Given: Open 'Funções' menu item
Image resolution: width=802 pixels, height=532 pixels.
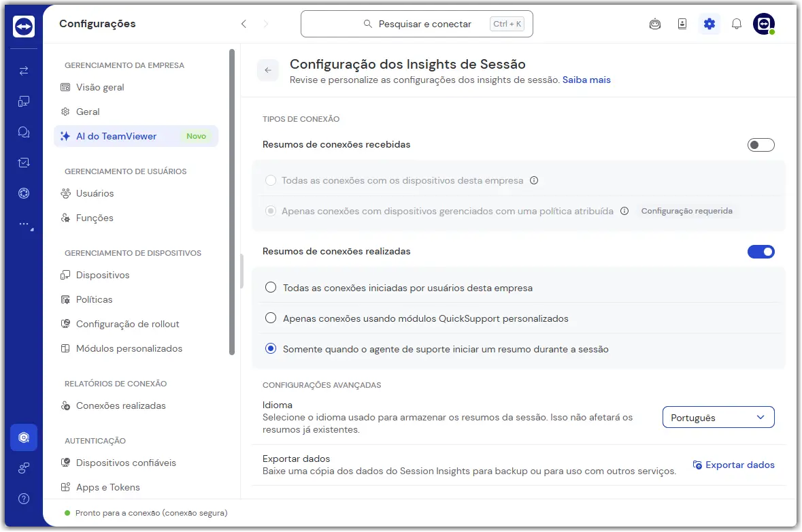Looking at the screenshot, I should (x=136, y=218).
